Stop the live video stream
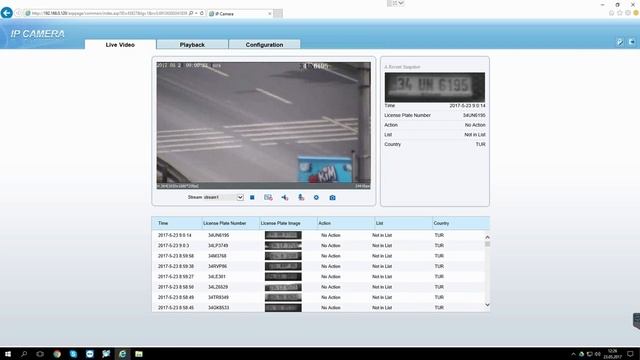This screenshot has height=360, width=640. [252, 198]
